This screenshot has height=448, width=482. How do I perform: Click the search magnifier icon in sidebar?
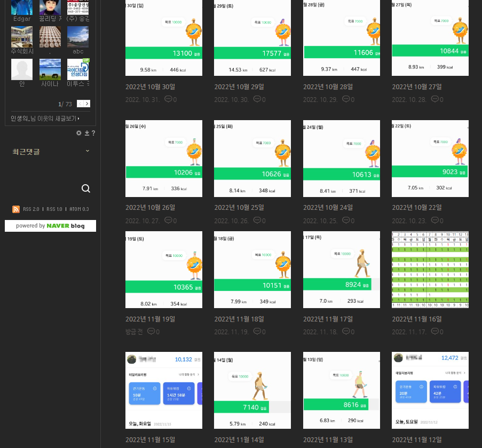pos(86,188)
